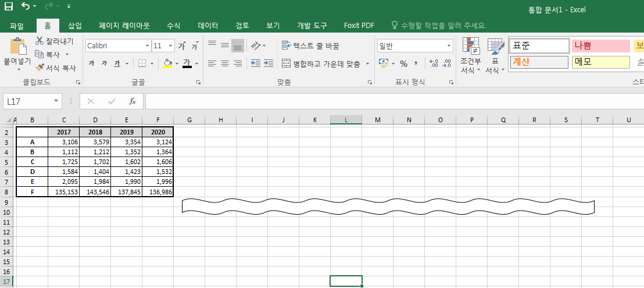Image resolution: width=644 pixels, height=288 pixels.
Task: Align text right icon
Action: click(237, 63)
